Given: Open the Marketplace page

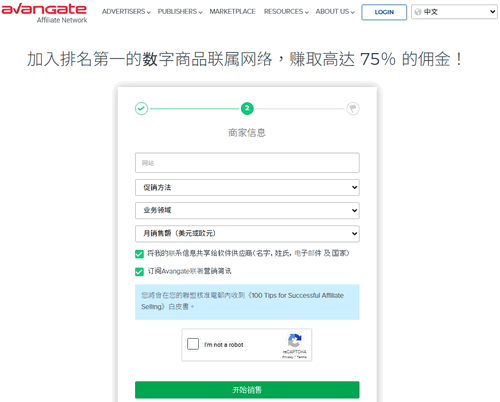Looking at the screenshot, I should (232, 12).
